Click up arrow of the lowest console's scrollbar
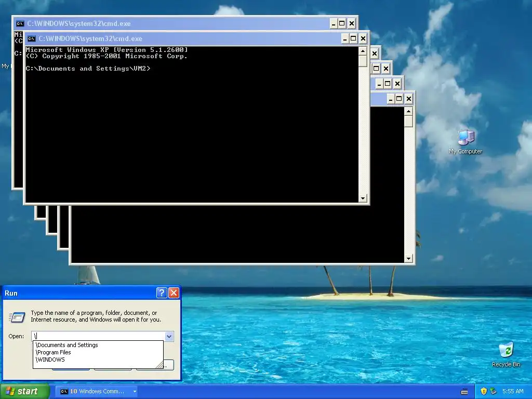The image size is (532, 399). pyautogui.click(x=408, y=111)
